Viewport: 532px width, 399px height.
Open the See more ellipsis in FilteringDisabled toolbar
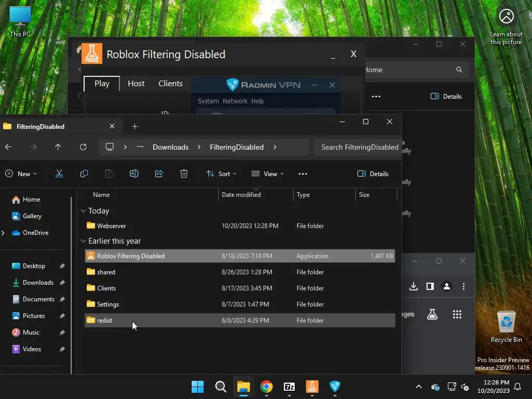303,174
